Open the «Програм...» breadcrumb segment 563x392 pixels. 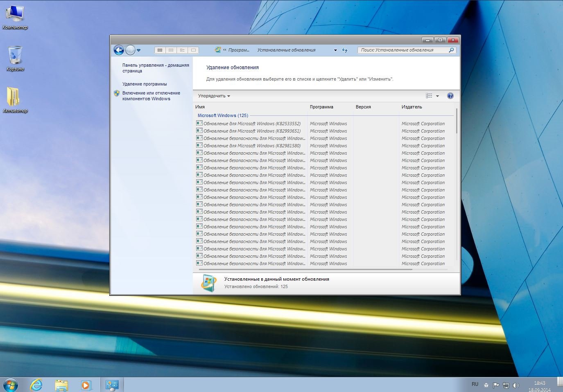[239, 50]
